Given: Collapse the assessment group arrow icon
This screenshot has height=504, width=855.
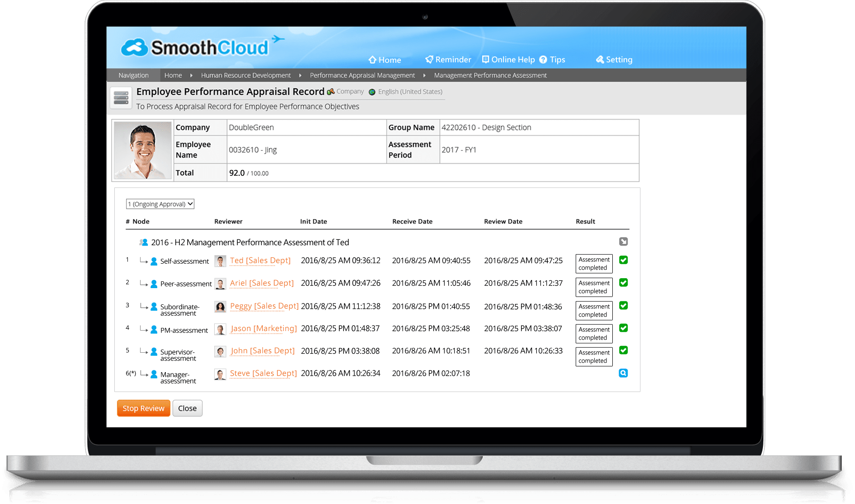Looking at the screenshot, I should tap(623, 242).
